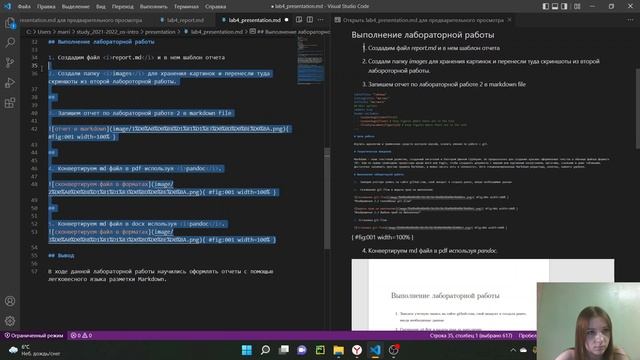Screen dimensions: 640x360
Task: Open Windows taskbar search
Action: coord(265,350)
